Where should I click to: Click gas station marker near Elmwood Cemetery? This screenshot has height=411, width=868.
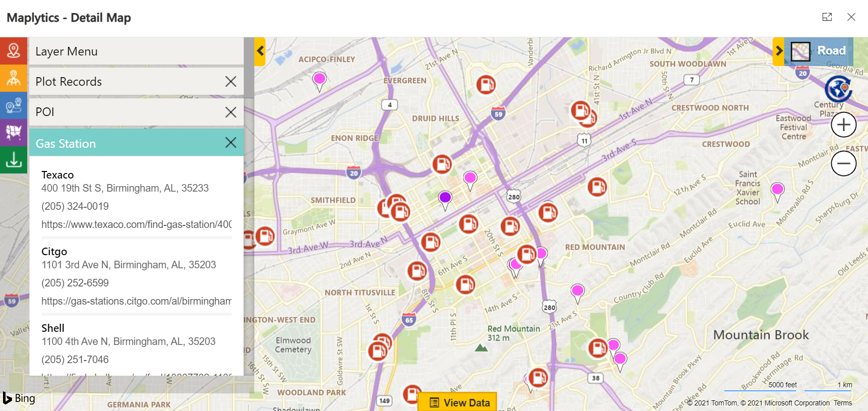(377, 350)
